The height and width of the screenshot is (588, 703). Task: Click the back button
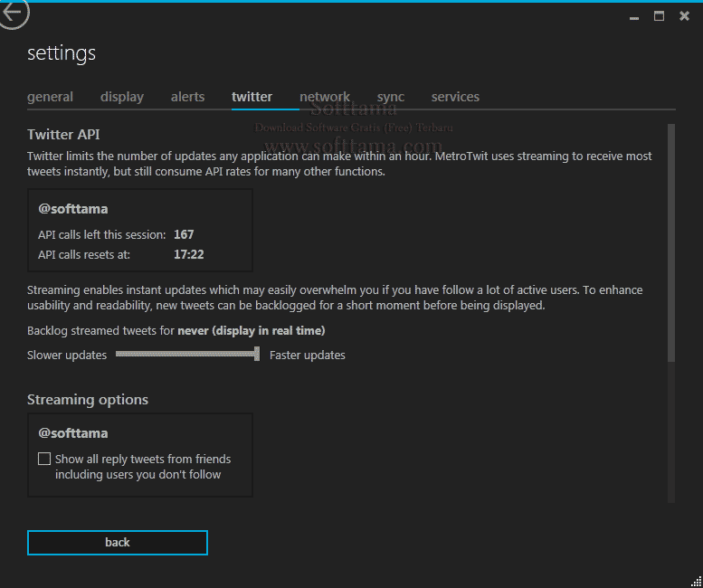118,543
